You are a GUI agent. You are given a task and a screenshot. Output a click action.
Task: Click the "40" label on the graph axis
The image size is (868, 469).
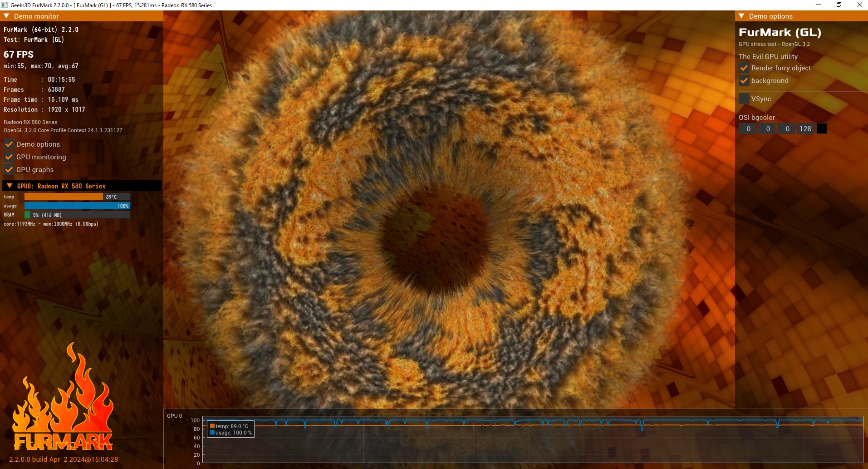click(196, 446)
